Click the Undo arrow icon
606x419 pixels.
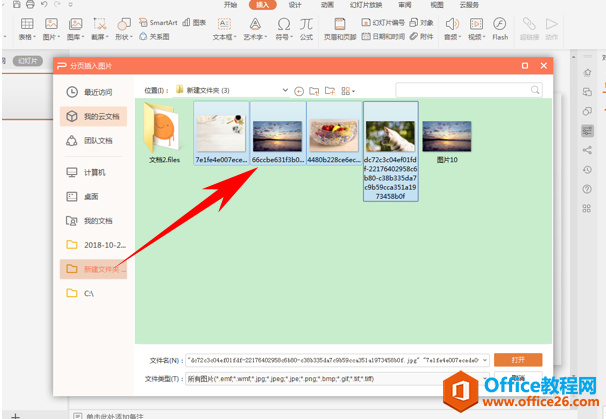44,5
